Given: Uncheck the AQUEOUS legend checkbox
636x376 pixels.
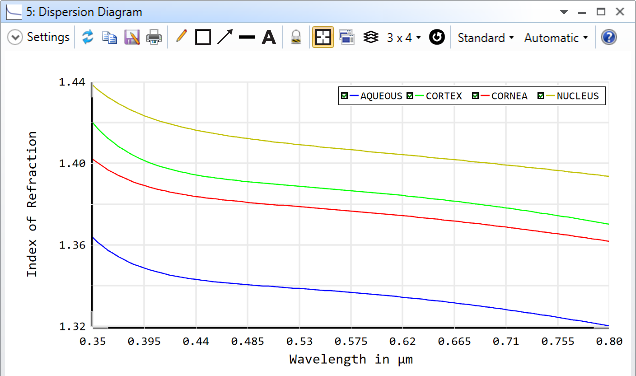Looking at the screenshot, I should [344, 96].
